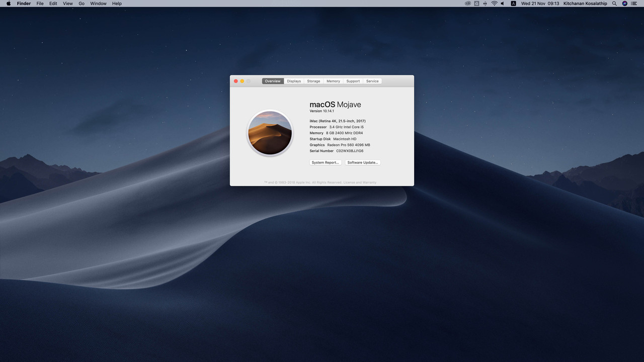Switch to the Service tab

372,81
